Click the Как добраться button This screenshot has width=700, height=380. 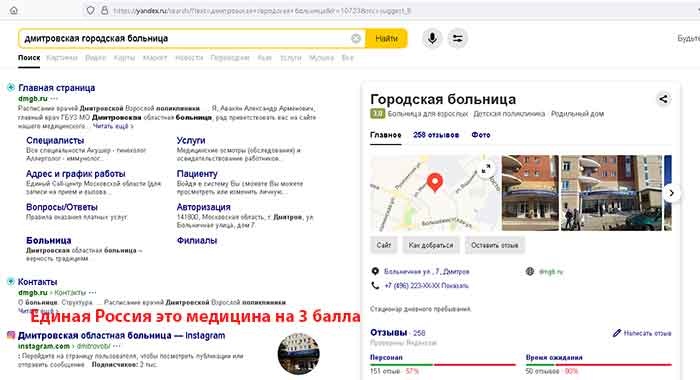click(x=431, y=245)
